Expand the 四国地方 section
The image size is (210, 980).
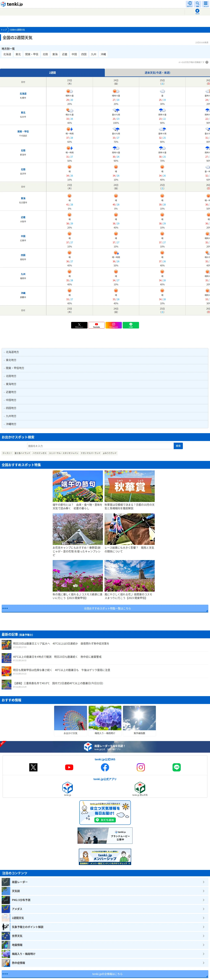point(105,408)
